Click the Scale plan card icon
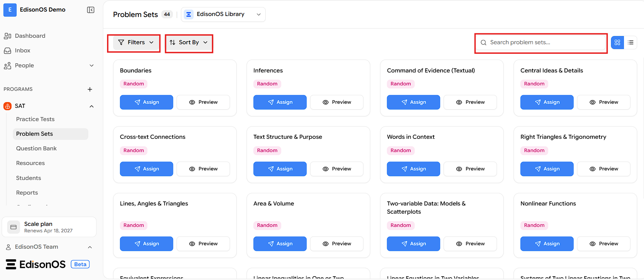 coord(14,227)
